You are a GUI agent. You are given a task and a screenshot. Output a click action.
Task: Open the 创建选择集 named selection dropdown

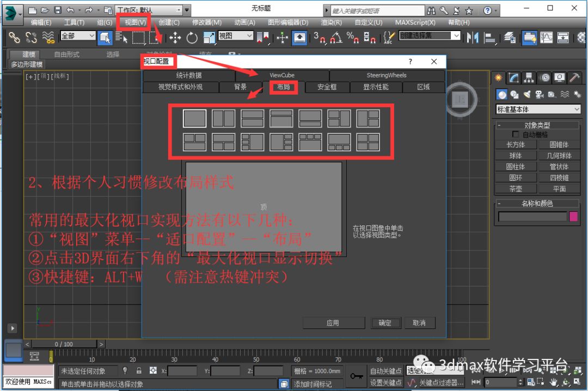(x=430, y=35)
